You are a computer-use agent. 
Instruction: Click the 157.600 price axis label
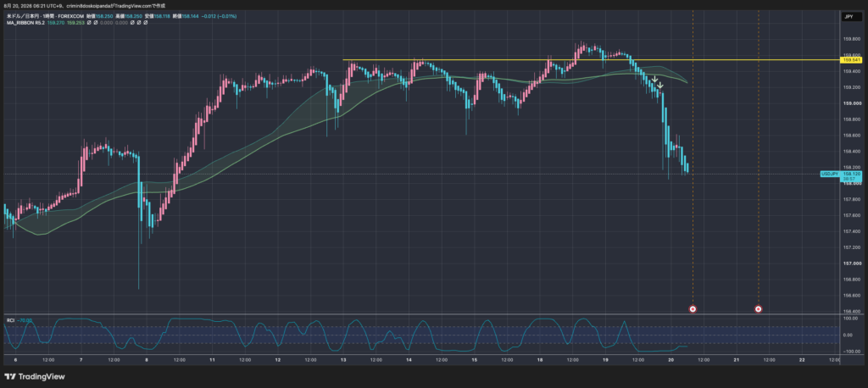coord(851,215)
